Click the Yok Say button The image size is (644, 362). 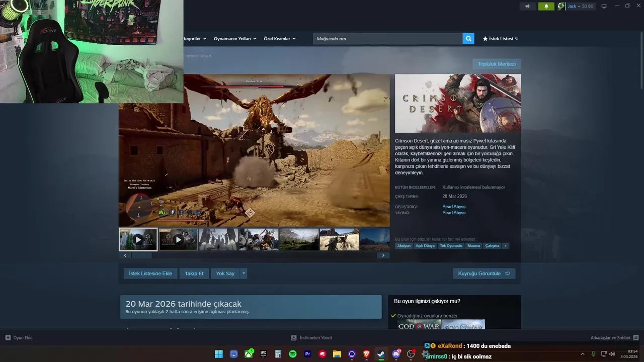(x=225, y=274)
